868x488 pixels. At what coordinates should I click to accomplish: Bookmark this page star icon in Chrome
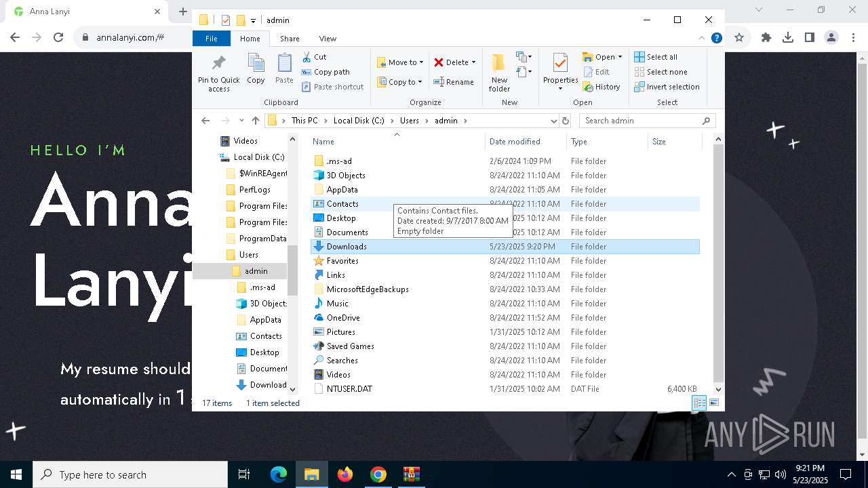pyautogui.click(x=739, y=37)
